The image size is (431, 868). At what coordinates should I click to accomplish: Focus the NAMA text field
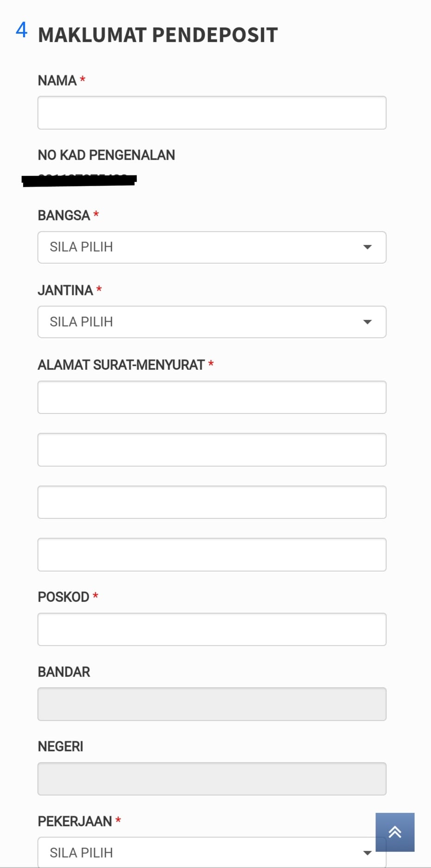pos(212,112)
